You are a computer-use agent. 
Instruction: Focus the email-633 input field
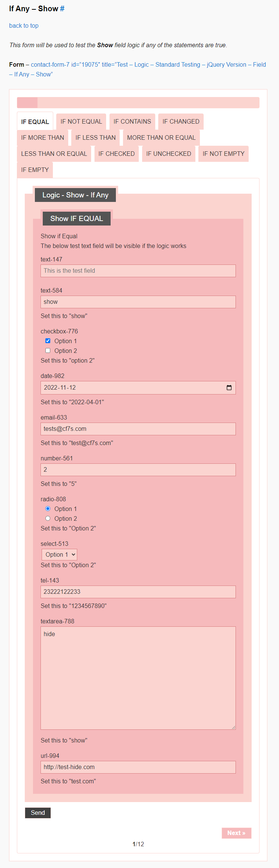(x=138, y=429)
